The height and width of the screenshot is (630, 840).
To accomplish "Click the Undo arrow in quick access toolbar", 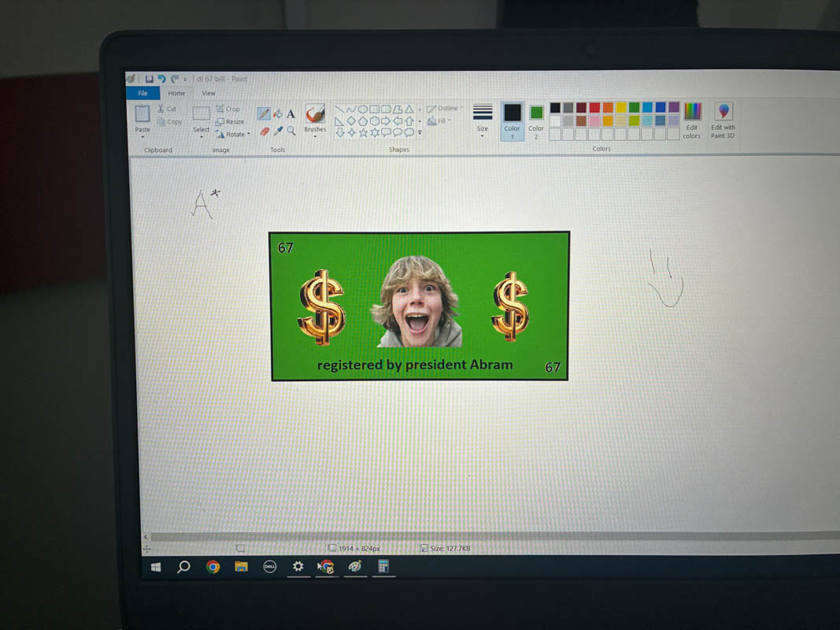I will [x=161, y=79].
